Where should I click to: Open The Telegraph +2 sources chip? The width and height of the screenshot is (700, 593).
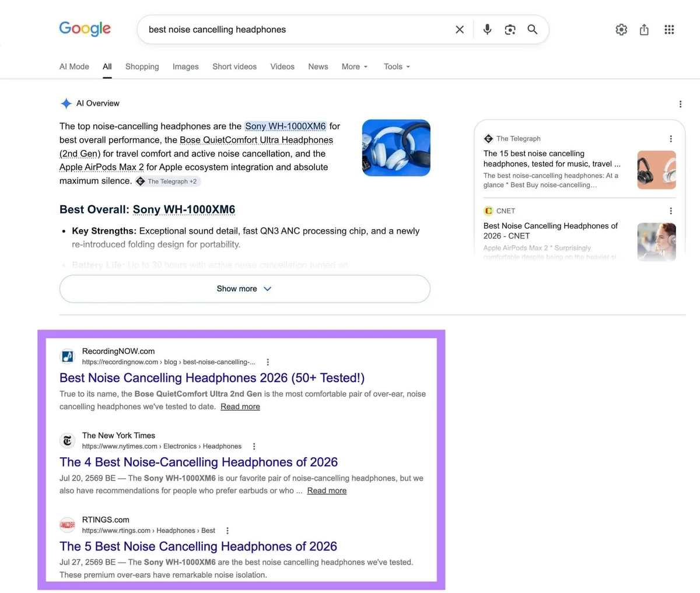pyautogui.click(x=168, y=181)
